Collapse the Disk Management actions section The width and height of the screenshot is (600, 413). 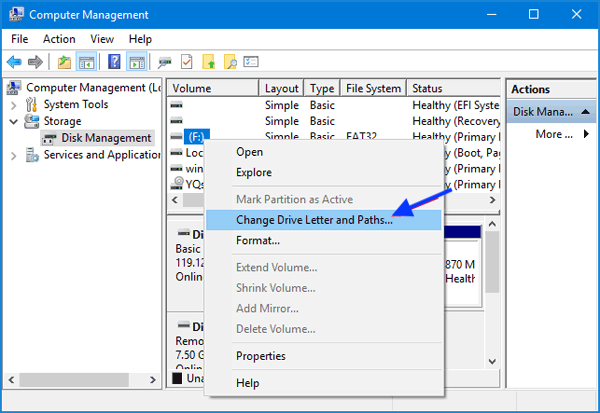[585, 112]
